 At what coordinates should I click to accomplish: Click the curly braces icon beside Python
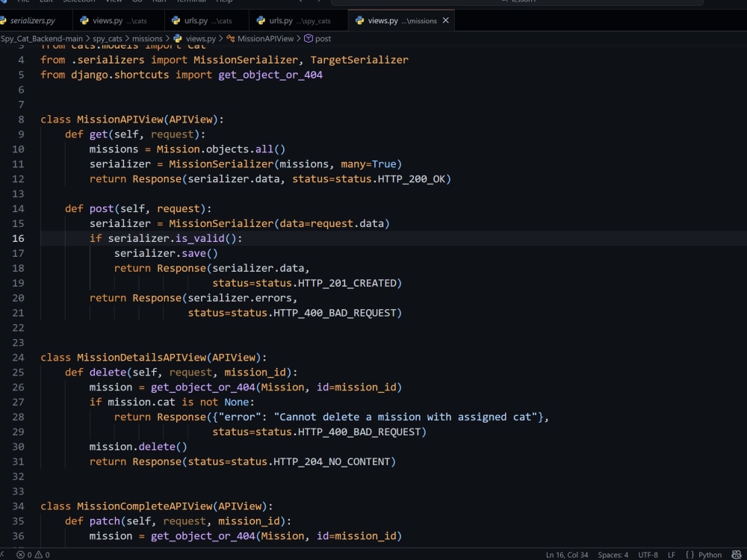point(689,555)
